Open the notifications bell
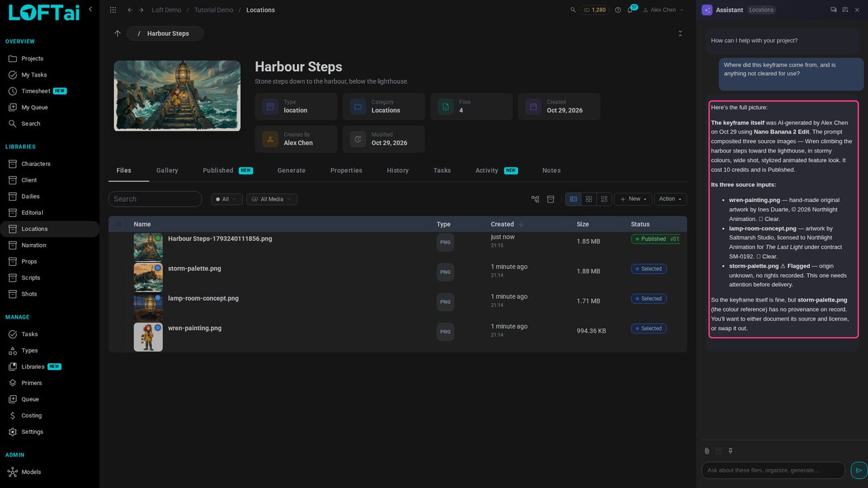This screenshot has width=868, height=488. 629,10
